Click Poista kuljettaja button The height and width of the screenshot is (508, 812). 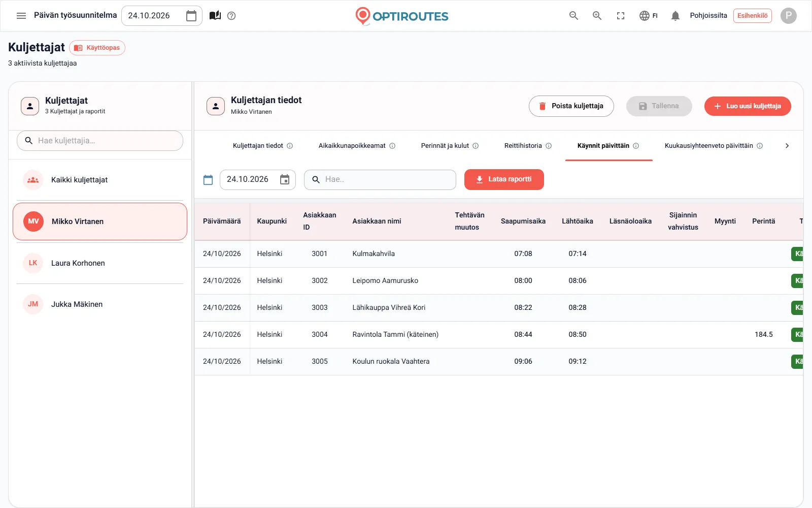(571, 106)
